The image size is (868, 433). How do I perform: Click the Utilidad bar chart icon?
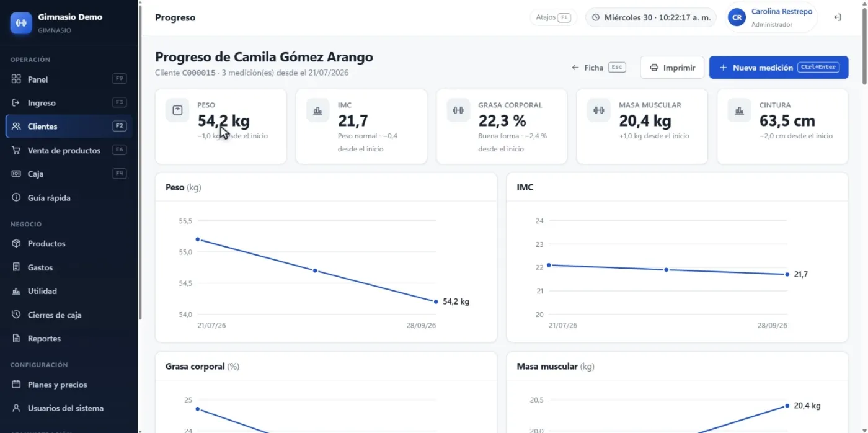pos(16,291)
